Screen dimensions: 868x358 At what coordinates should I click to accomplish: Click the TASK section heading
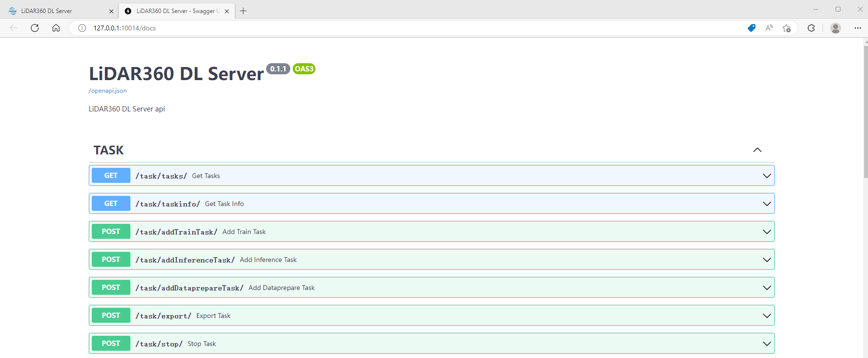tap(109, 150)
